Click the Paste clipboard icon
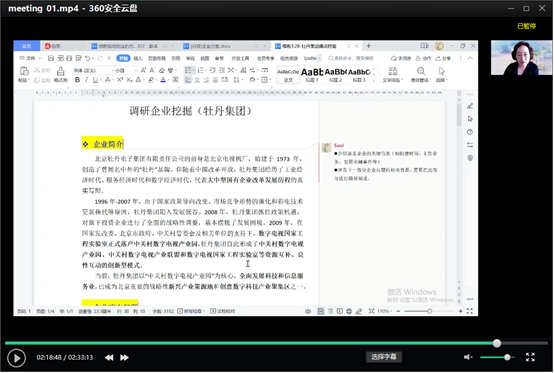This screenshot has width=554, height=373. [24, 72]
